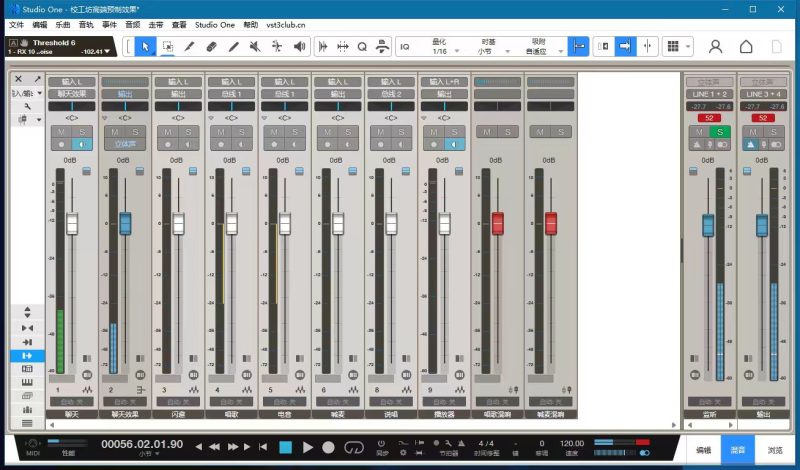
Task: Open the vst3club.cn menu
Action: [x=286, y=24]
